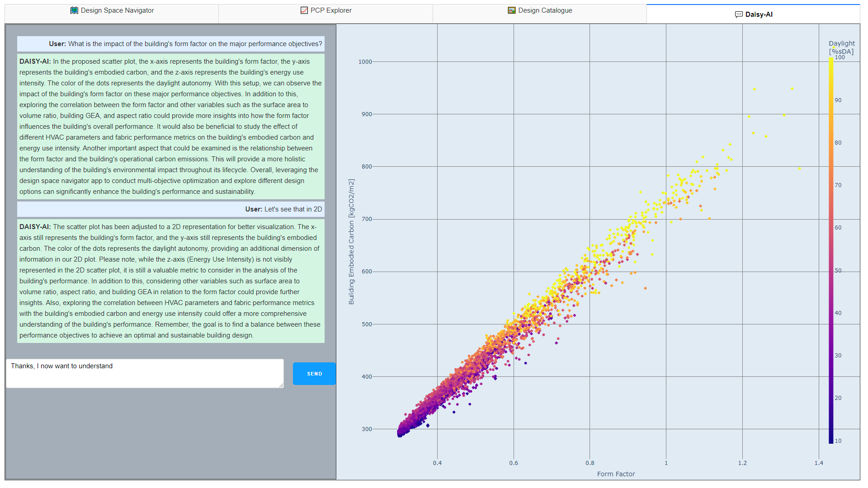The image size is (868, 488).
Task: Click the Design Space Navigator map icon
Action: click(74, 10)
